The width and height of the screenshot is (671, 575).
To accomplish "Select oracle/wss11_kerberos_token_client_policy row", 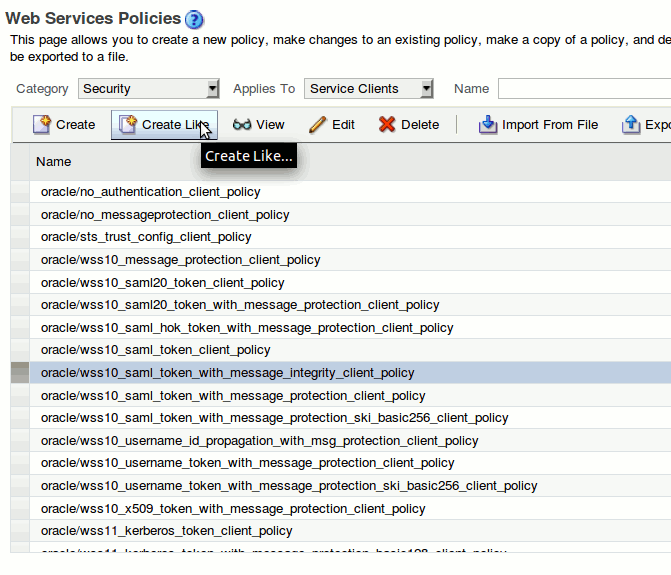I will pyautogui.click(x=167, y=531).
